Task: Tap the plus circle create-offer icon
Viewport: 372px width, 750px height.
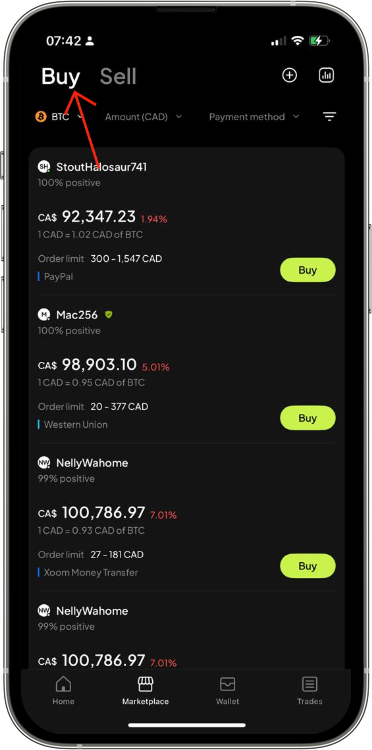Action: [289, 76]
